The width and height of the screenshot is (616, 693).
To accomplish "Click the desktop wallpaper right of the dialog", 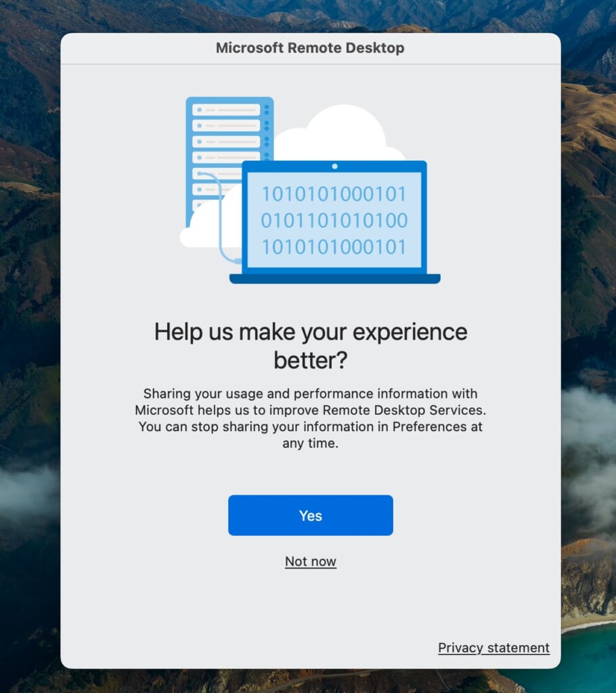I will 589,346.
